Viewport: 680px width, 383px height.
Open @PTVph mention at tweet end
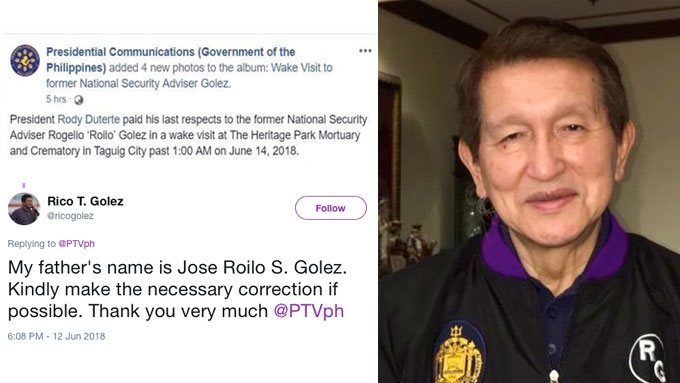309,311
